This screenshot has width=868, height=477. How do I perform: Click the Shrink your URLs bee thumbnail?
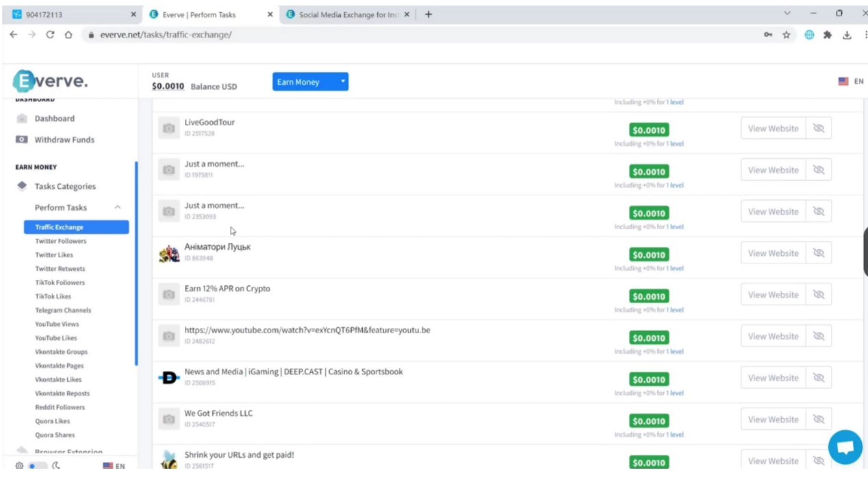169,460
